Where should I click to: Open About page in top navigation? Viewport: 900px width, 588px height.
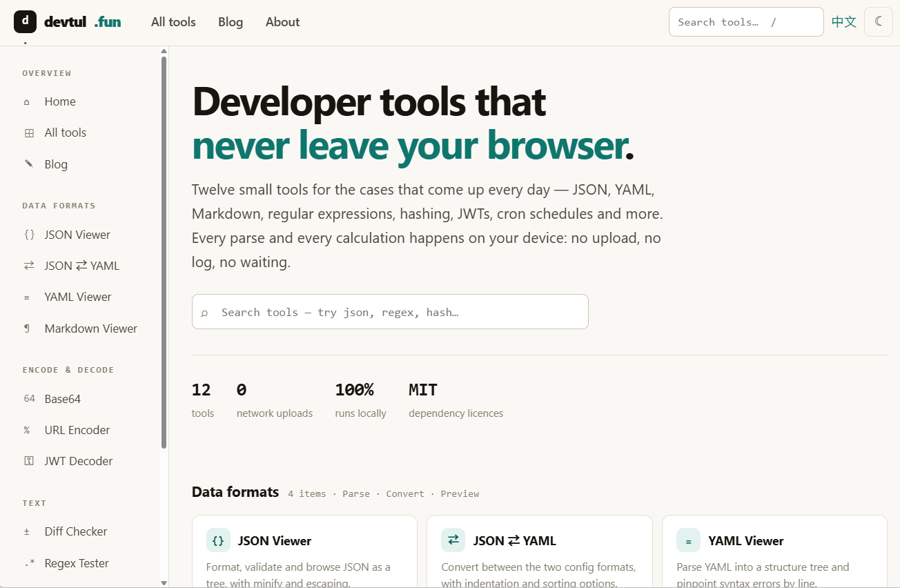pos(282,22)
